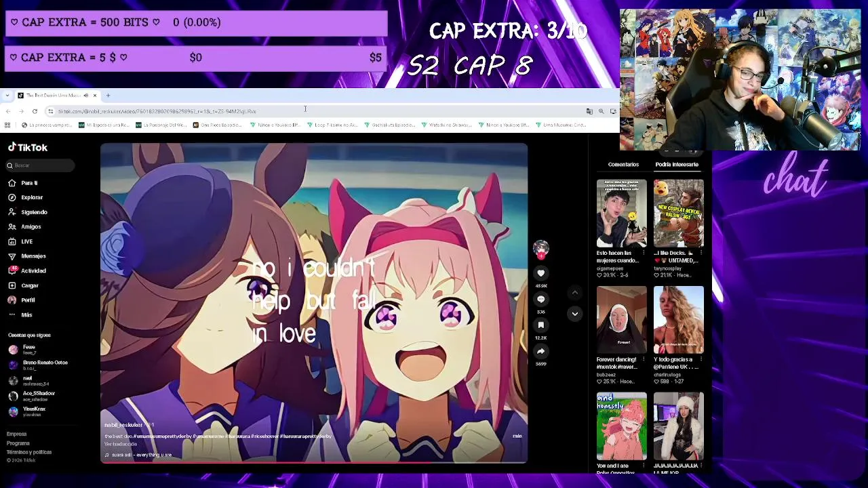The height and width of the screenshot is (488, 868).
Task: Open 'Forever dancing' nun video thumbnail
Action: [x=622, y=320]
